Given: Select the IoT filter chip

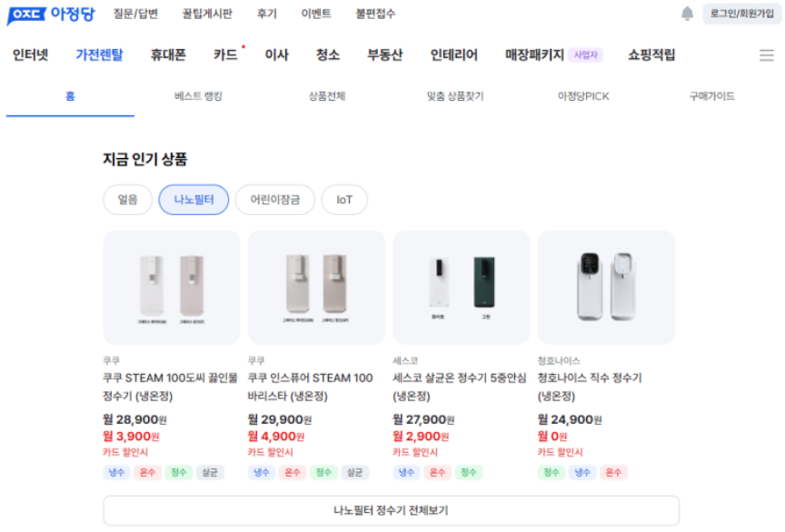Looking at the screenshot, I should pos(344,200).
